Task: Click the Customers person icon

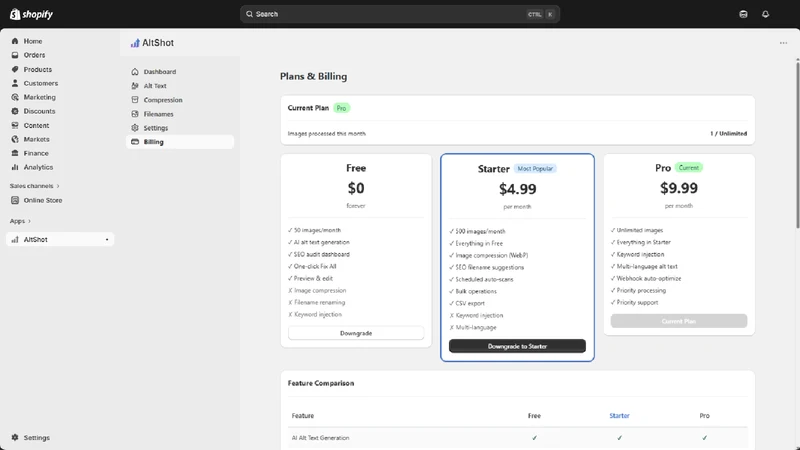Action: coord(15,83)
